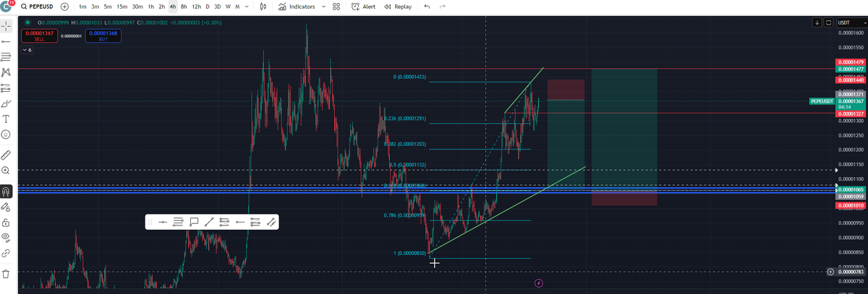The image size is (868, 294).
Task: Open the user profile avatar menu
Action: pyautogui.click(x=7, y=6)
